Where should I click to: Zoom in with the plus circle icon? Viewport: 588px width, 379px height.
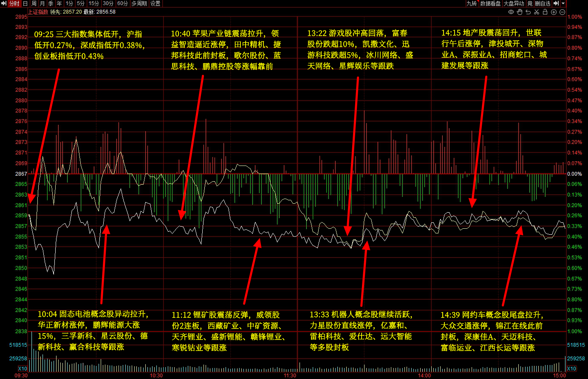pos(554,12)
